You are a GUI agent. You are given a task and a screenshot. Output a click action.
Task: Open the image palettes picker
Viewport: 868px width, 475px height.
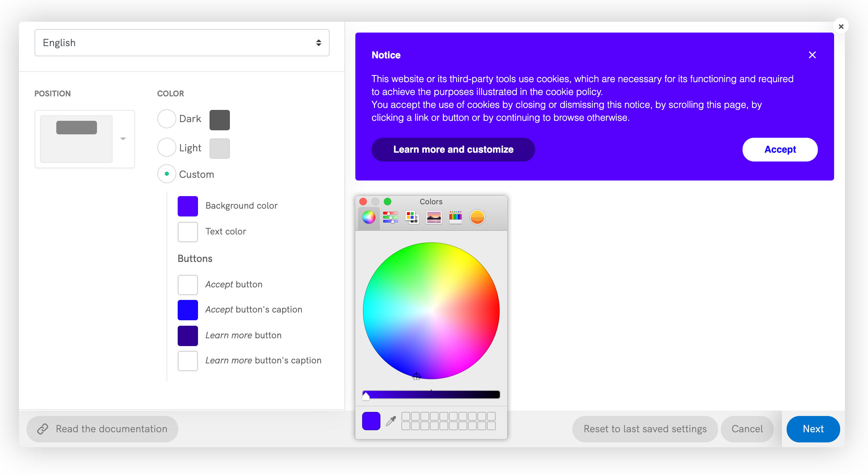(434, 217)
